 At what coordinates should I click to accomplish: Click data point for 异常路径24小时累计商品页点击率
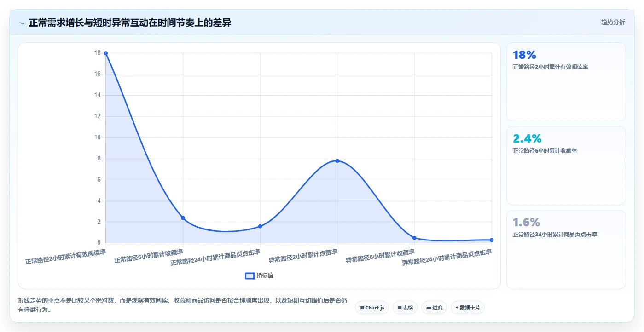pos(492,240)
